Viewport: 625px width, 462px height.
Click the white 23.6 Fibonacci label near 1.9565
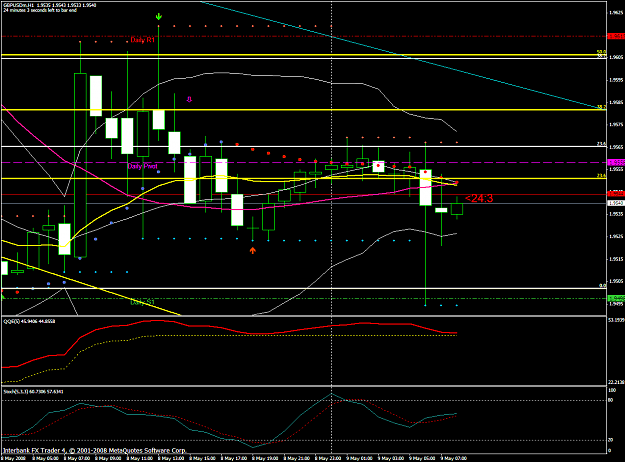601,144
